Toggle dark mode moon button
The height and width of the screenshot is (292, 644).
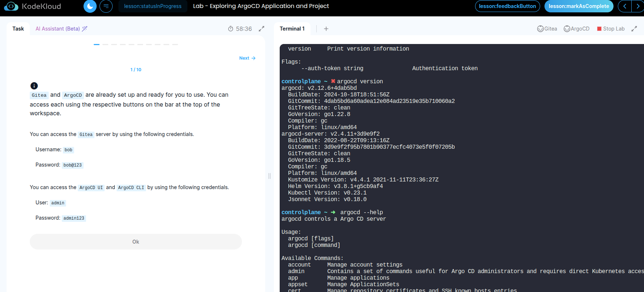click(90, 6)
